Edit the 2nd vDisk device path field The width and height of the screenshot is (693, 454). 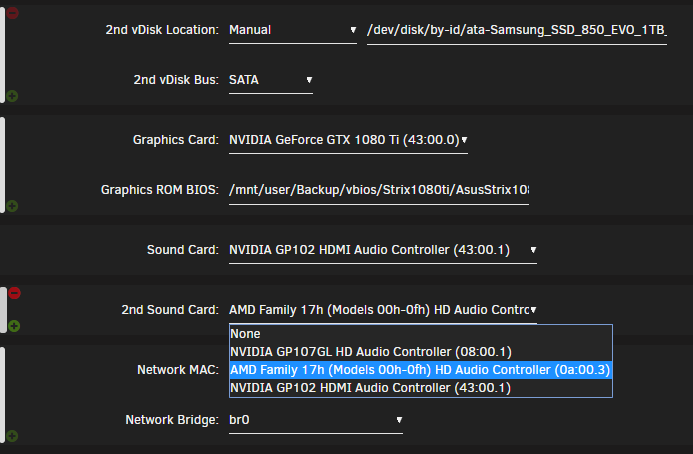click(x=517, y=30)
